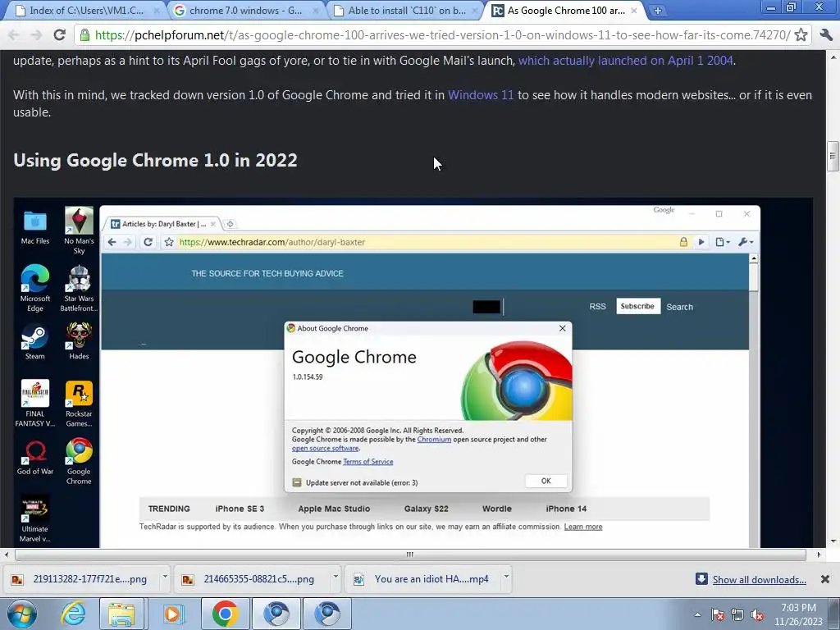Bookmark this page with the star icon
The image size is (840, 630).
801,35
